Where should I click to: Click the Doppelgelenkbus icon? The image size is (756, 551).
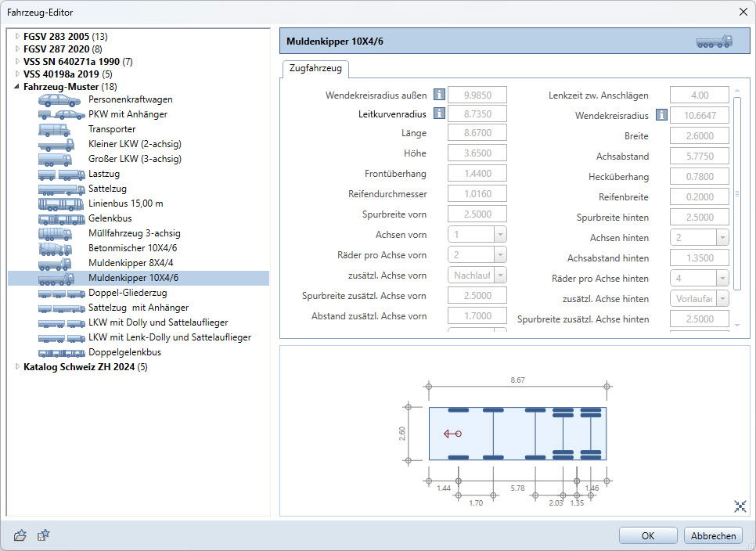[61, 353]
